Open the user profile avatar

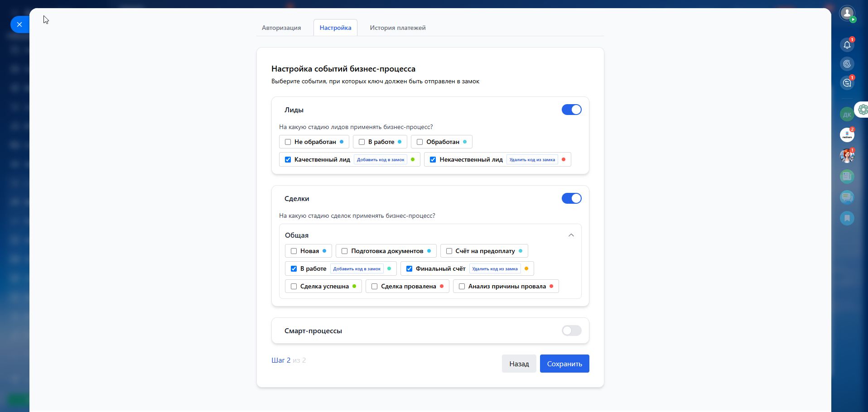(847, 13)
